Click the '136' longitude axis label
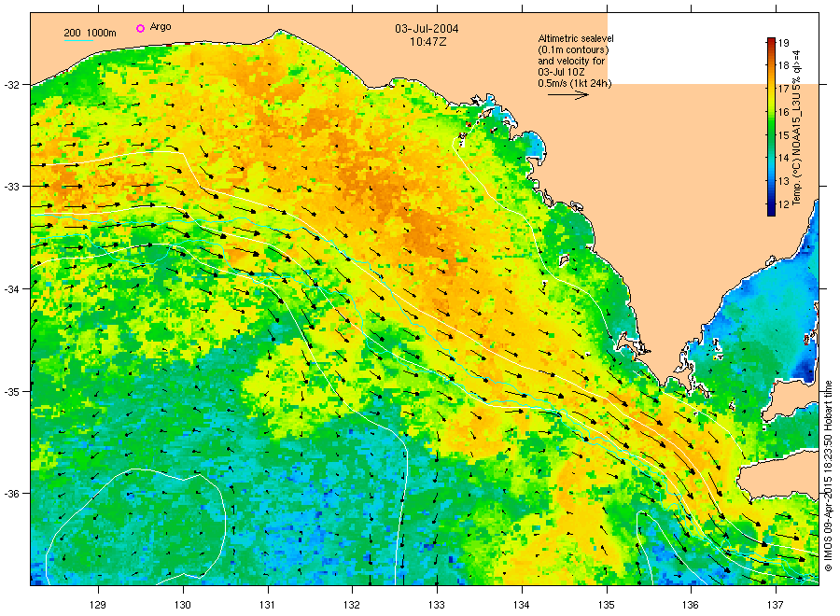The height and width of the screenshot is (616, 840). [691, 605]
